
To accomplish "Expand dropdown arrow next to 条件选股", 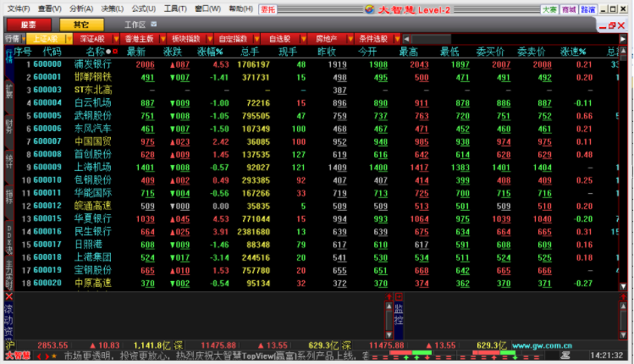I will tap(397, 39).
